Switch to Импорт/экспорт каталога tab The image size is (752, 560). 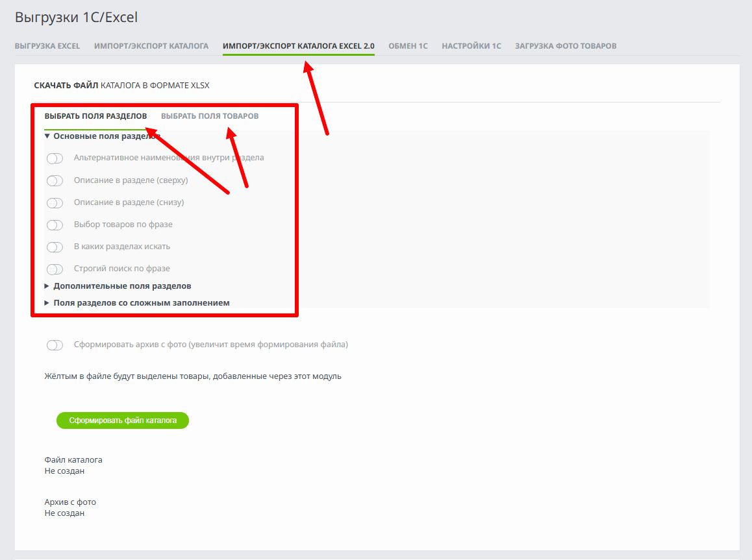click(151, 46)
